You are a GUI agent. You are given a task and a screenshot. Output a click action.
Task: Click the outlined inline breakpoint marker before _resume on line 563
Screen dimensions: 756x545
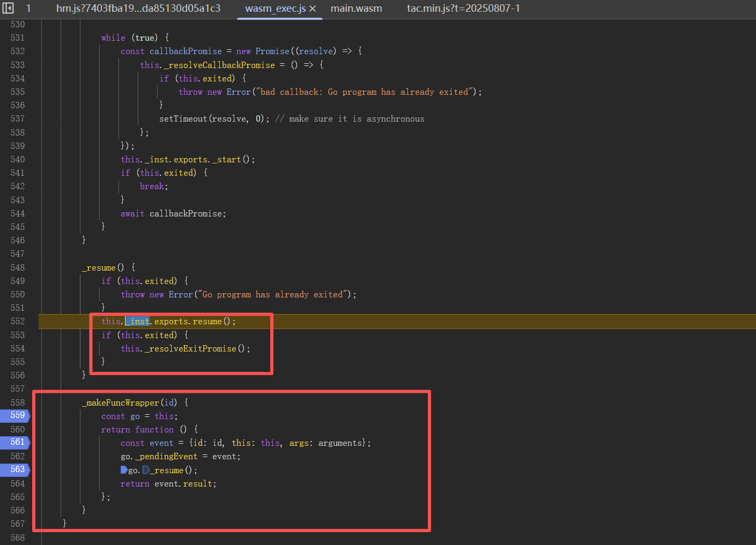[146, 470]
